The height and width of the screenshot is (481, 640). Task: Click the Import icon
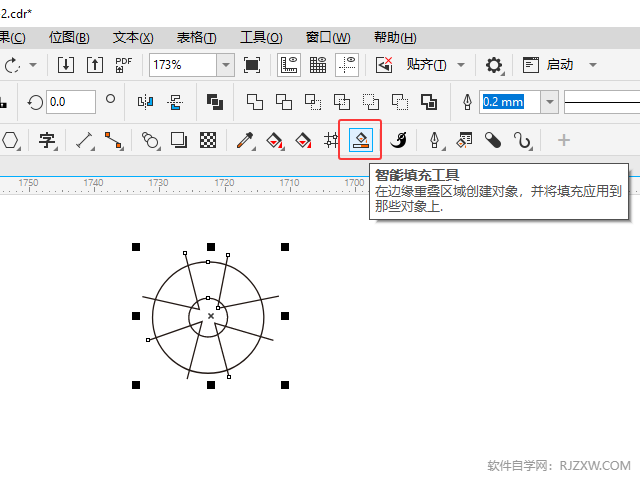tap(66, 65)
